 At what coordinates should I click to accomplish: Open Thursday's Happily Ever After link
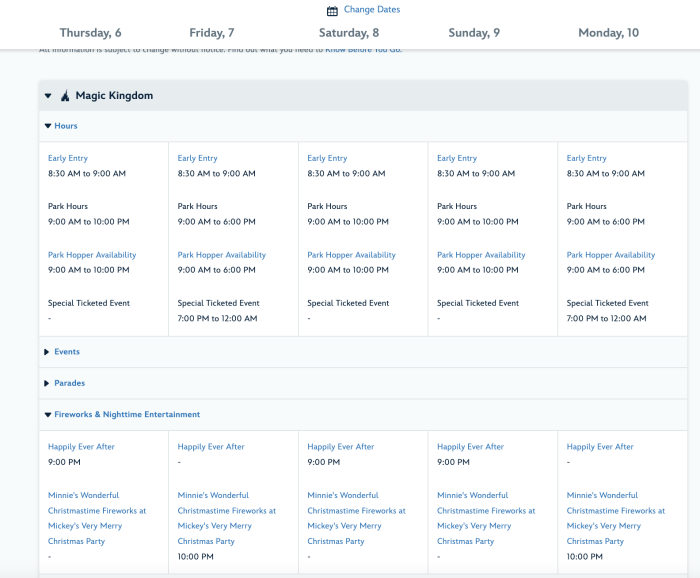81,447
